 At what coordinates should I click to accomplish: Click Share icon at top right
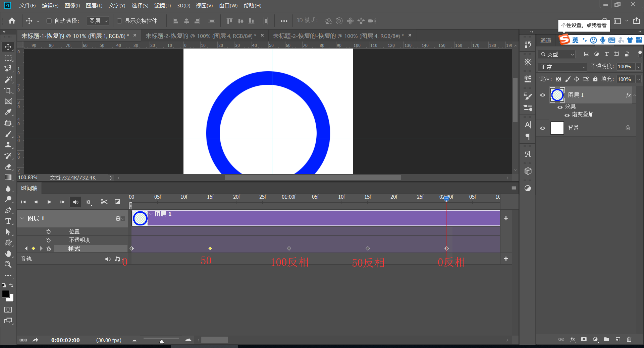click(x=637, y=21)
